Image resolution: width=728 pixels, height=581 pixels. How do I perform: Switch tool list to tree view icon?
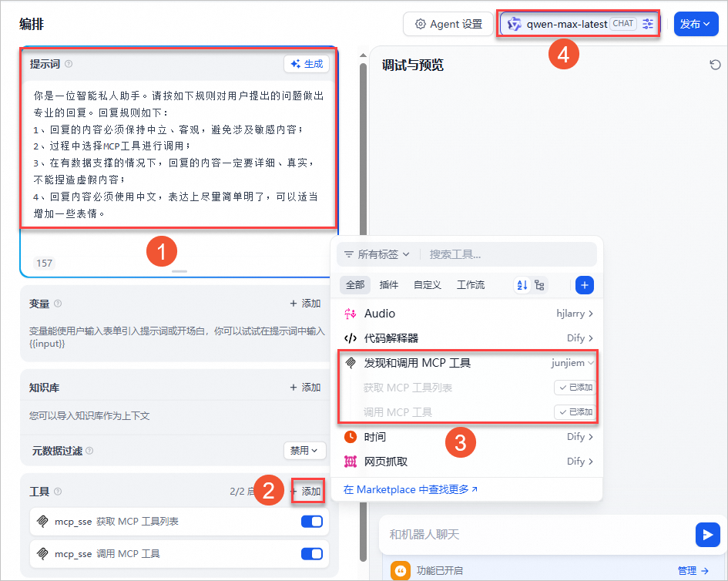coord(539,285)
